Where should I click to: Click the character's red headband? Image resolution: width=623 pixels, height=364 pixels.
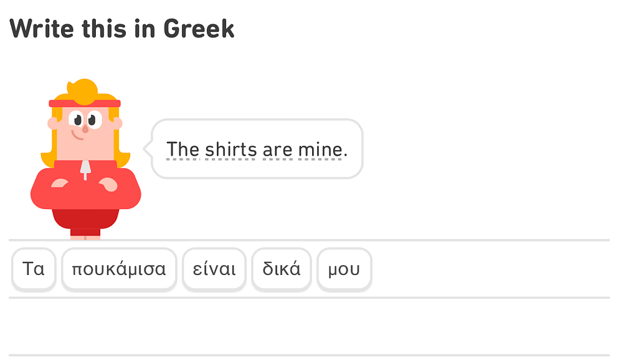coord(84,103)
